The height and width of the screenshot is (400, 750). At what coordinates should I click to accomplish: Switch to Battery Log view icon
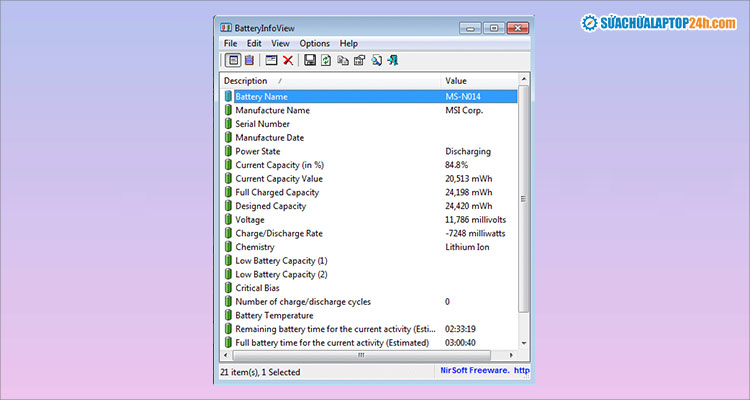click(248, 61)
